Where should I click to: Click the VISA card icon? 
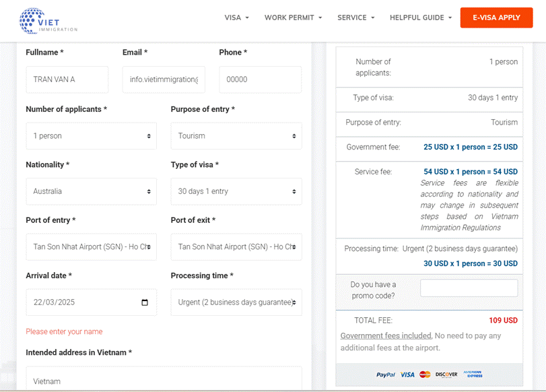tap(407, 374)
